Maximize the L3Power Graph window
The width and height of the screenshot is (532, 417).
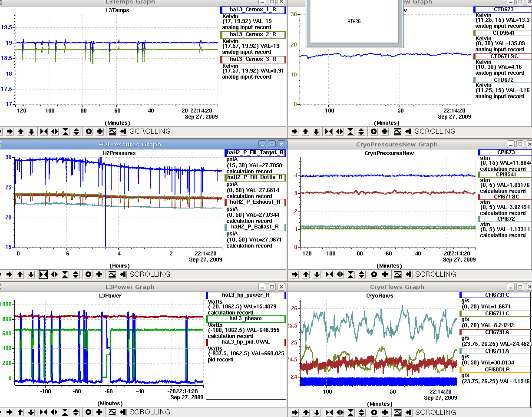[272, 287]
